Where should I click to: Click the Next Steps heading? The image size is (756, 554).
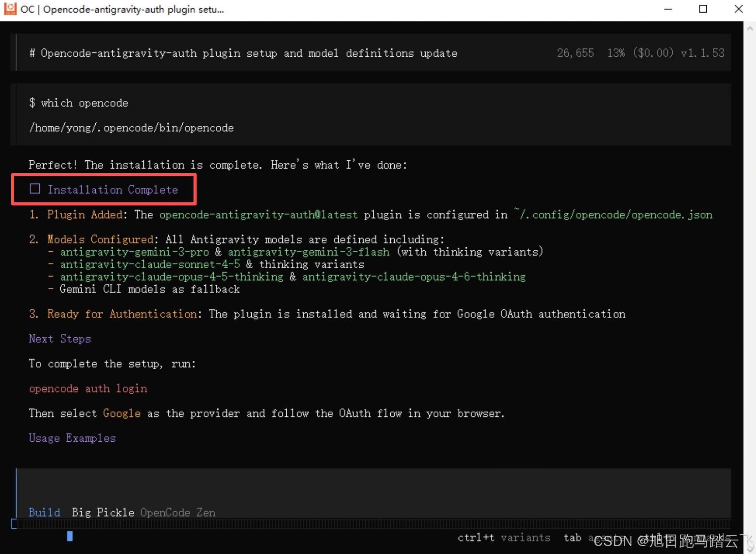pyautogui.click(x=60, y=339)
